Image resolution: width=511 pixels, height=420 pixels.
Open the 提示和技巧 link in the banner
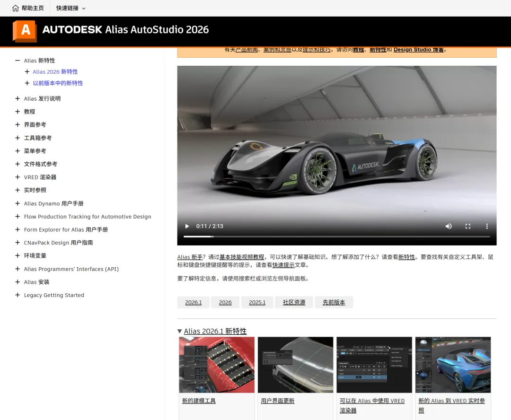pos(317,50)
